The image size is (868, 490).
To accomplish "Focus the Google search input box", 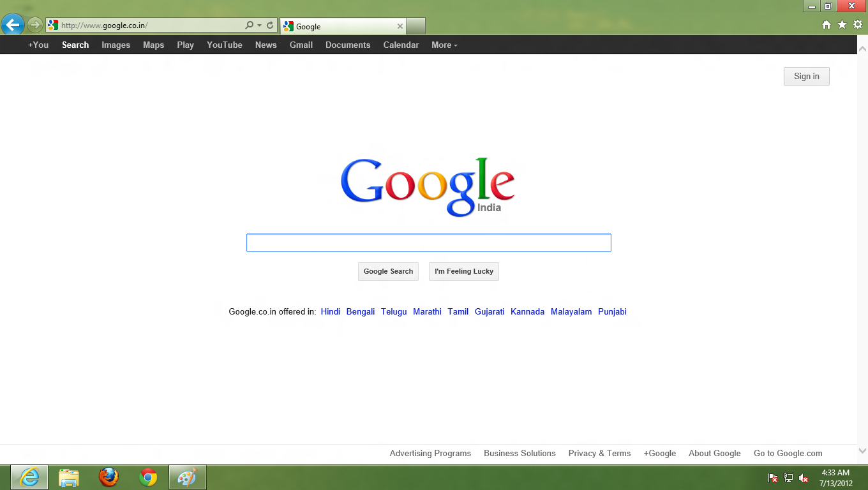I will pyautogui.click(x=429, y=243).
